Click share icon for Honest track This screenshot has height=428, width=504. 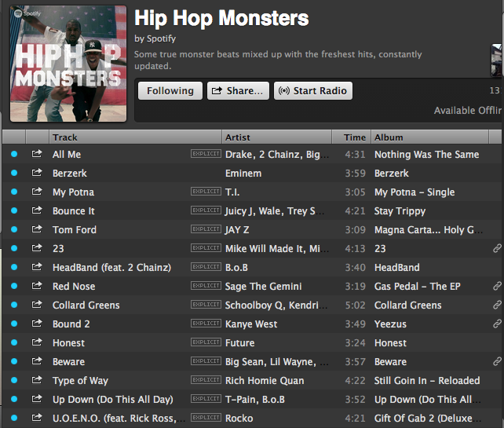(x=37, y=342)
